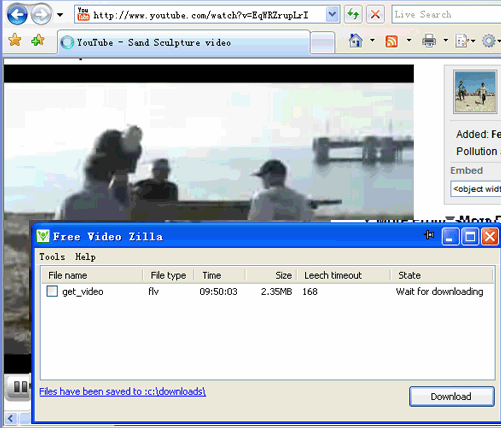Click the beach video thumbnail image
This screenshot has height=428, width=501.
click(475, 92)
